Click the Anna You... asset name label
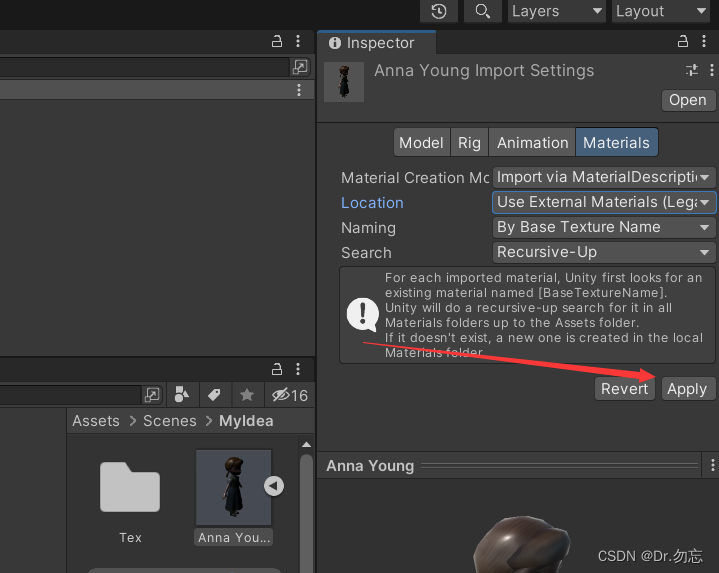Image resolution: width=719 pixels, height=573 pixels. tap(234, 537)
